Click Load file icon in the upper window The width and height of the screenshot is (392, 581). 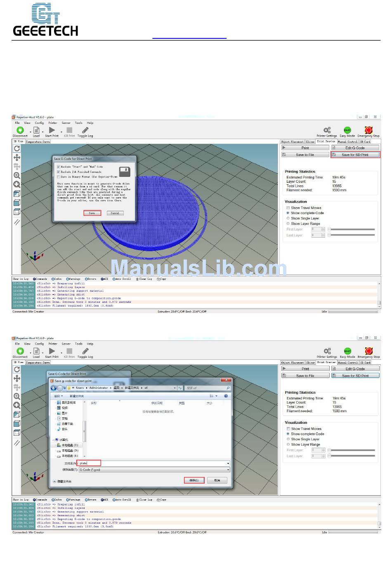tap(36, 130)
